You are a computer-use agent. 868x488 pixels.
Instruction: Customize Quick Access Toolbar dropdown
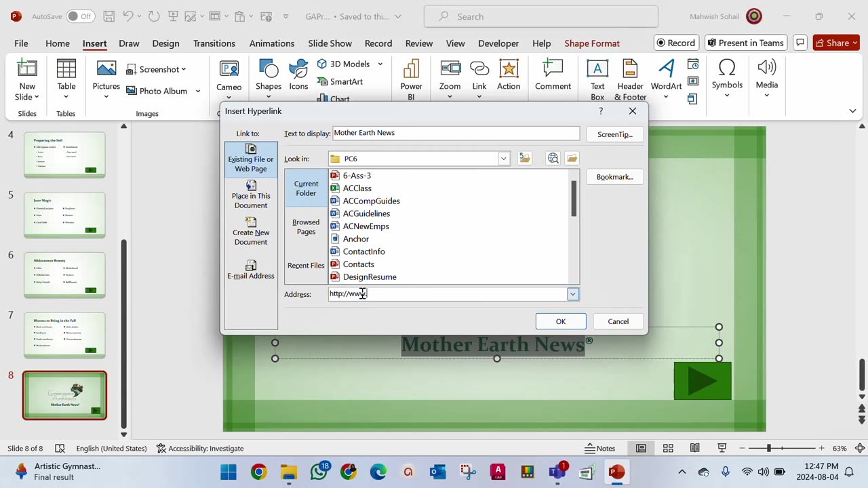coord(285,16)
